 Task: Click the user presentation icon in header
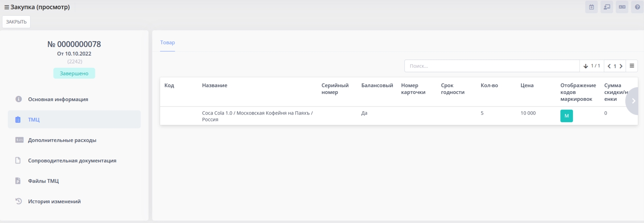[x=607, y=7]
